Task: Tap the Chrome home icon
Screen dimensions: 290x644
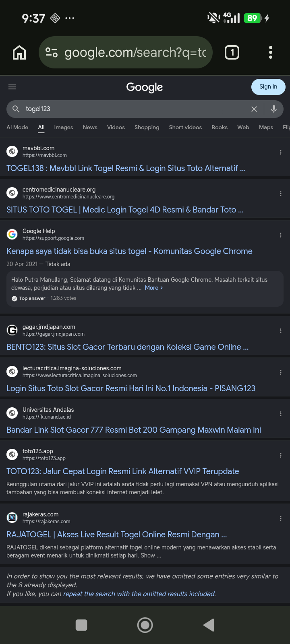Action: coord(19,52)
